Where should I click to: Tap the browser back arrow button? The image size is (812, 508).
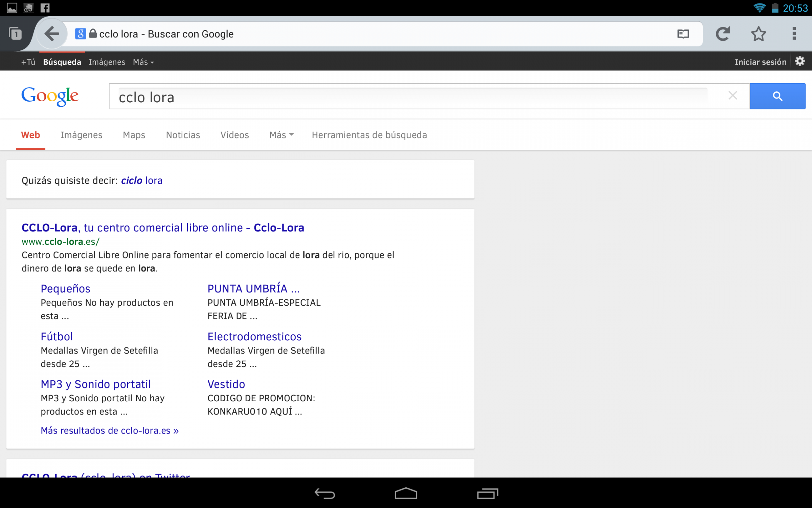[52, 34]
